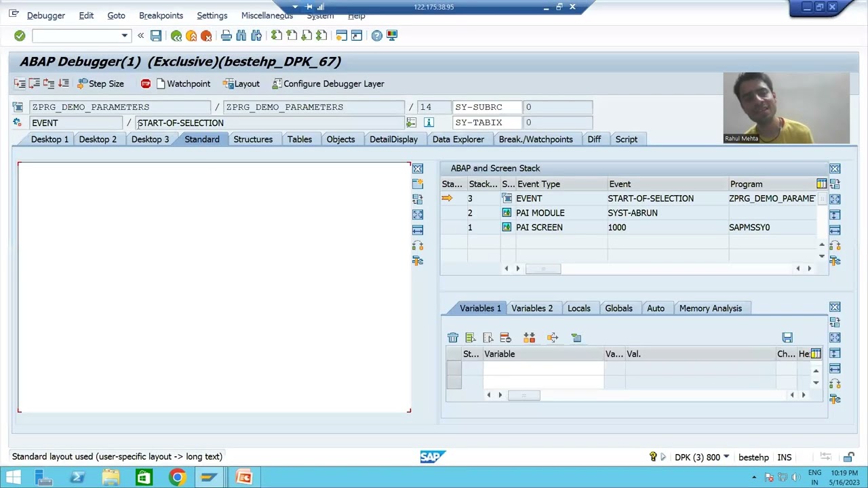The image size is (868, 488).
Task: Open the Goto menu
Action: click(116, 16)
